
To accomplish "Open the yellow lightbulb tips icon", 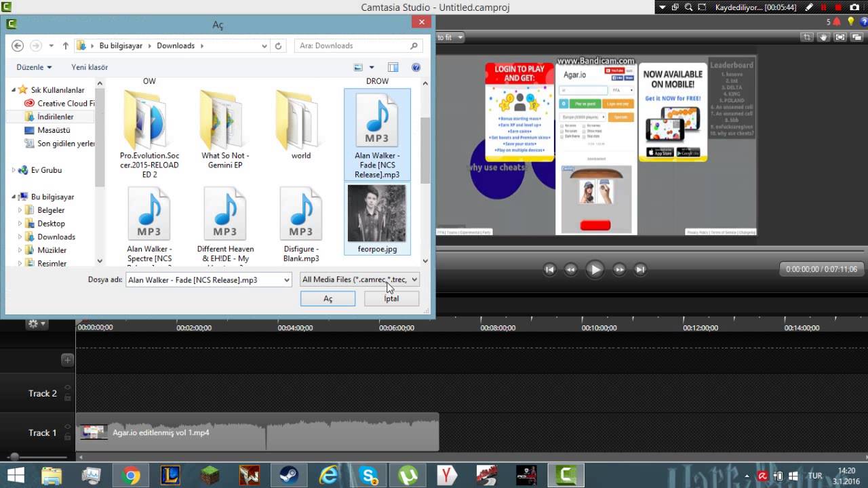I will tap(851, 22).
